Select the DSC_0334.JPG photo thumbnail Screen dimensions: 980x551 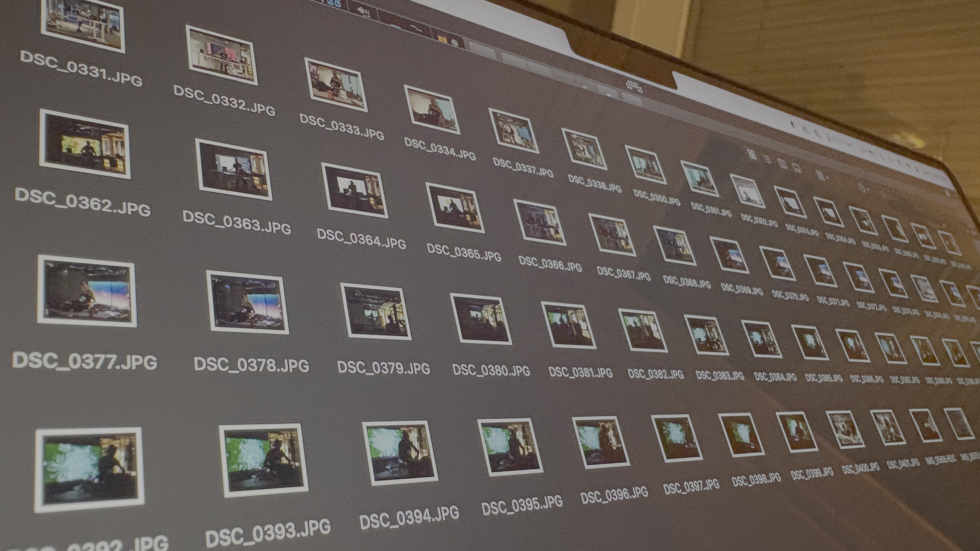tap(431, 110)
